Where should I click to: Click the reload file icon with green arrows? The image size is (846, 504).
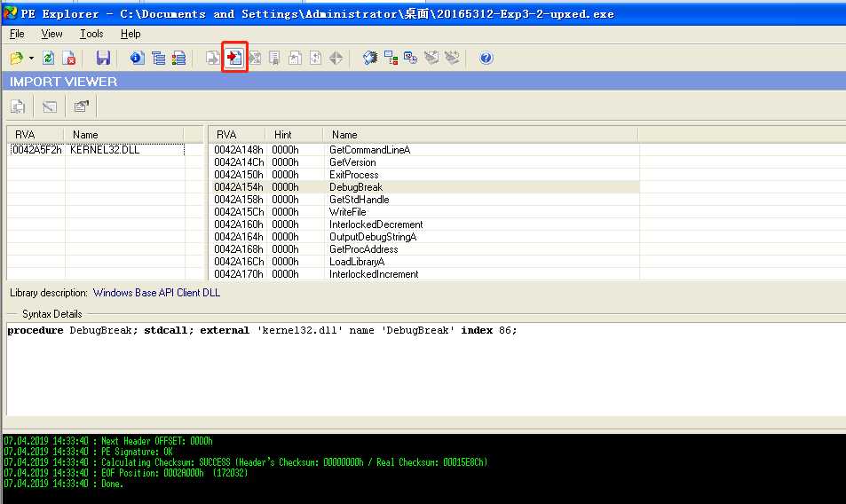[x=49, y=58]
